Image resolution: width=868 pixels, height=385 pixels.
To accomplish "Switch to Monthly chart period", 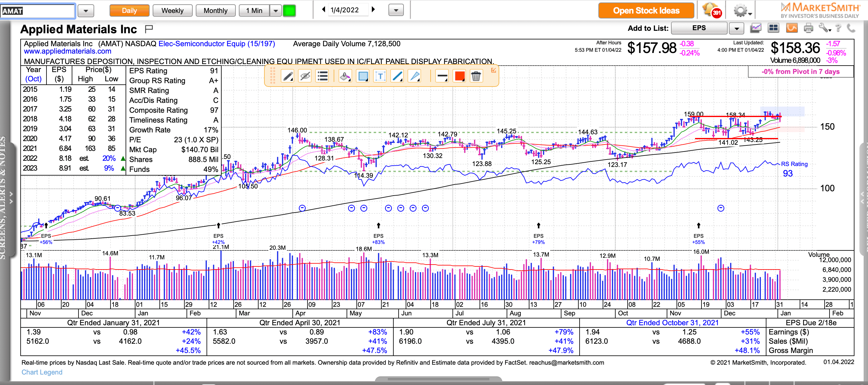I will 216,10.
